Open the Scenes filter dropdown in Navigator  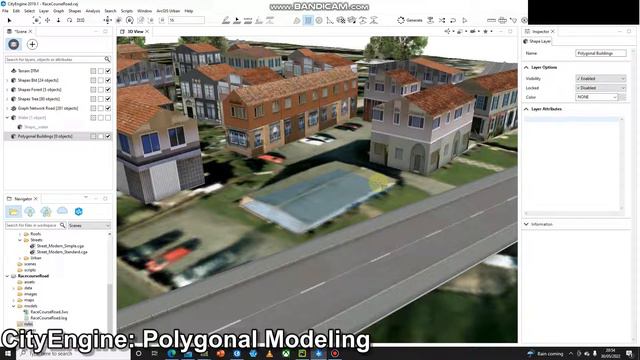click(89, 225)
